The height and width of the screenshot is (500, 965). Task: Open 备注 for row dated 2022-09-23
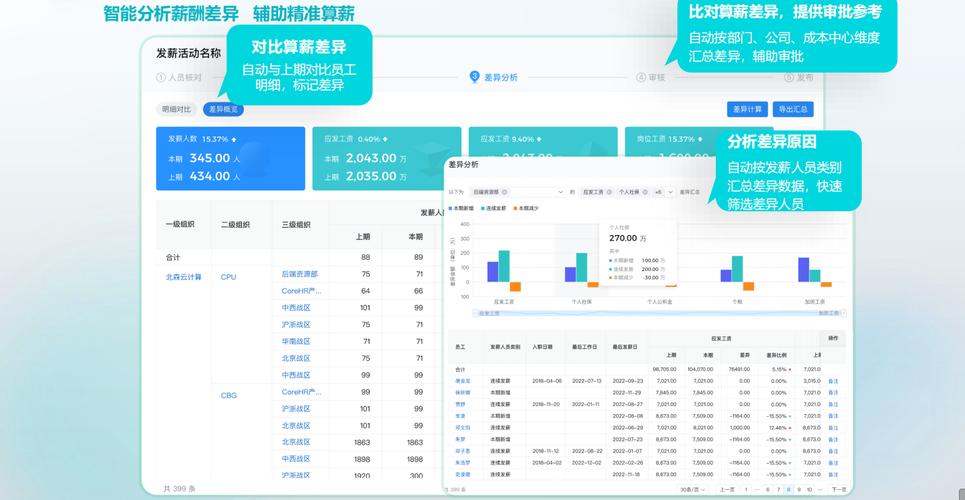coord(833,381)
